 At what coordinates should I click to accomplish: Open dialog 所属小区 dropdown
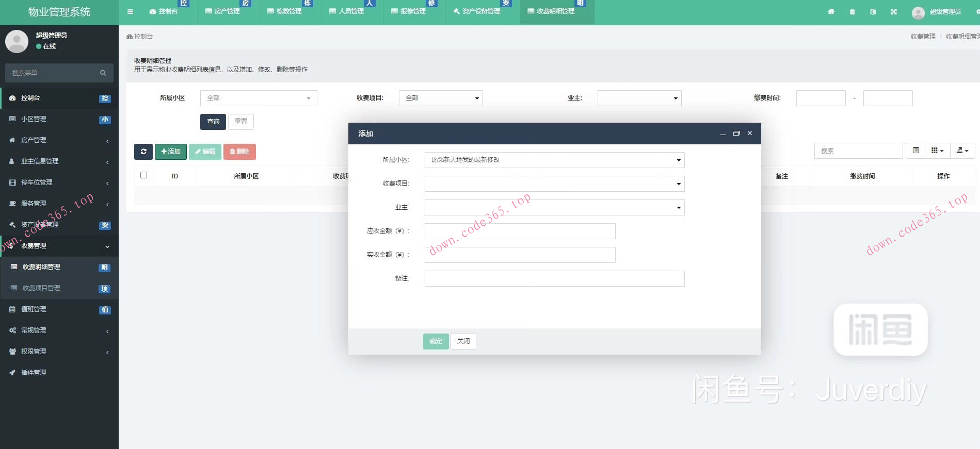pos(554,160)
